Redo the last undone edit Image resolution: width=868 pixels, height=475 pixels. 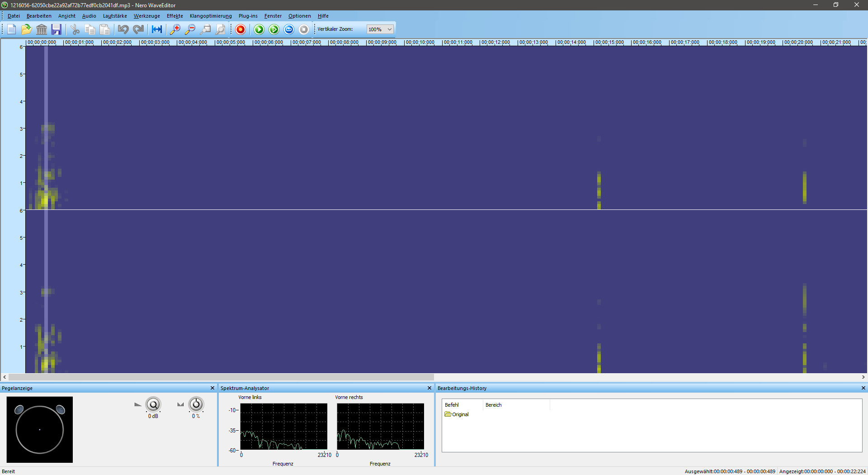[x=138, y=29]
